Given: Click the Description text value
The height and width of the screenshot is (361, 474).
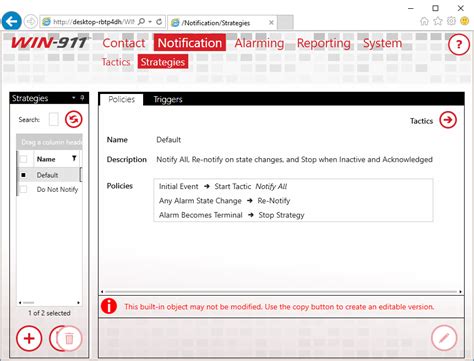Looking at the screenshot, I should (x=294, y=159).
